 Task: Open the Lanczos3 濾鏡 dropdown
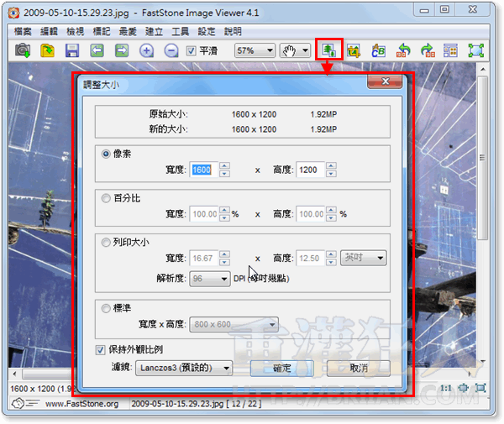point(185,368)
